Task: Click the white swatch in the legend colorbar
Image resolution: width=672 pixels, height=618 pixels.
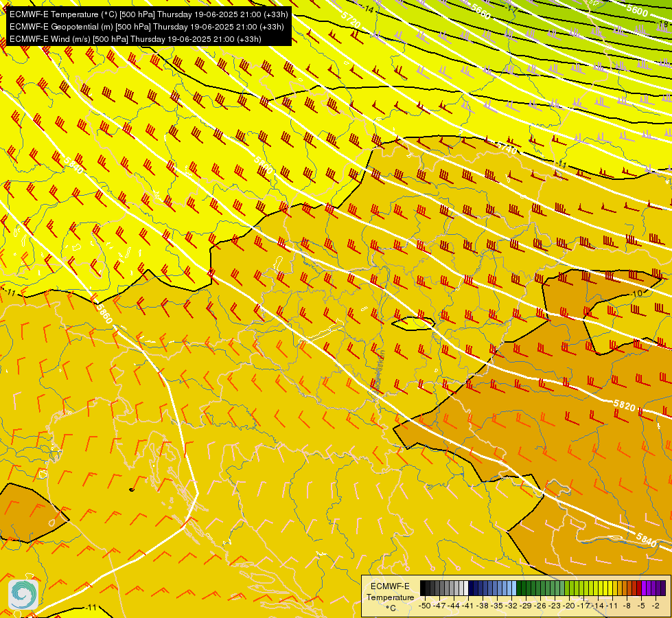Action: pos(466,588)
